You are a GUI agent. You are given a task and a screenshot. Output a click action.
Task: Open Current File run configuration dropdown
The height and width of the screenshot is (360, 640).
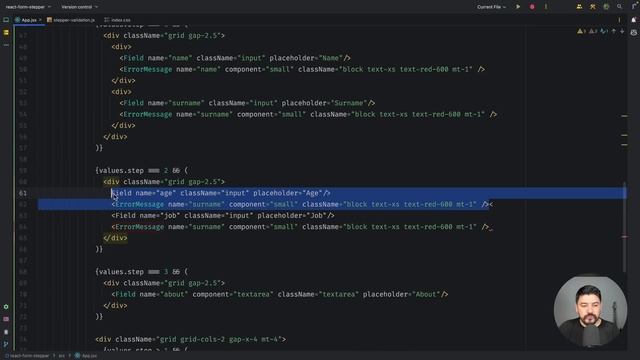tap(491, 7)
